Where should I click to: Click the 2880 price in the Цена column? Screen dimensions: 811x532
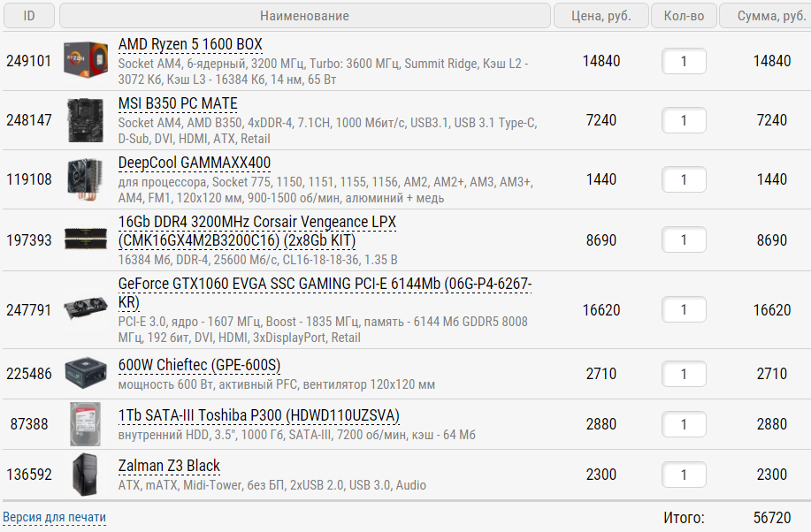pos(601,424)
